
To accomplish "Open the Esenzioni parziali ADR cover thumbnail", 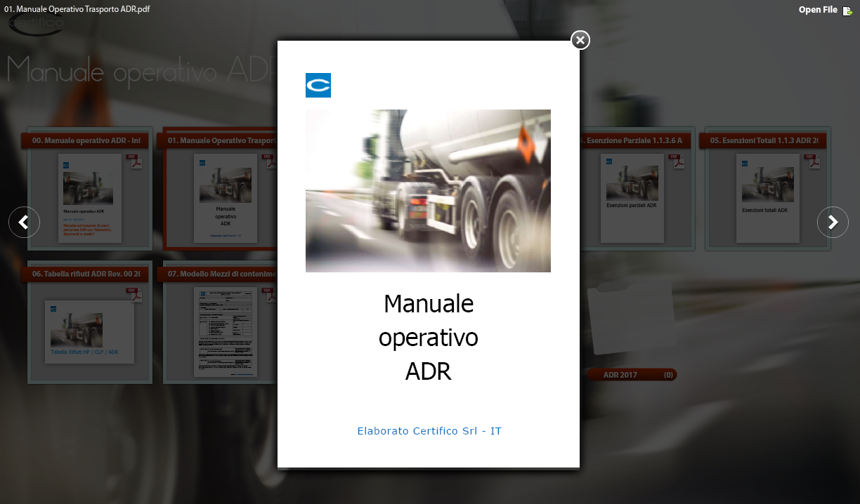I will click(632, 198).
